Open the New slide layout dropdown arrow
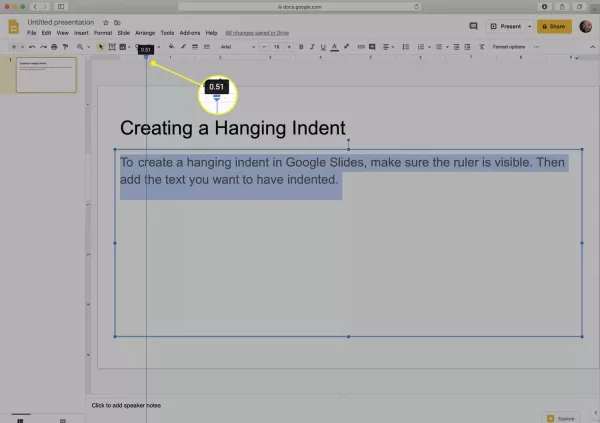Viewport: 600px width, 423px height. 23,47
